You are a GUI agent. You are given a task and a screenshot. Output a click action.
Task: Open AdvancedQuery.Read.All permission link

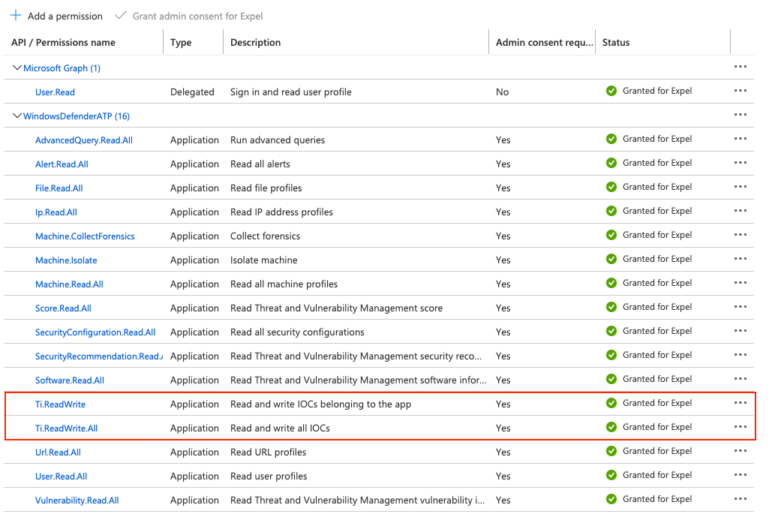(x=84, y=140)
